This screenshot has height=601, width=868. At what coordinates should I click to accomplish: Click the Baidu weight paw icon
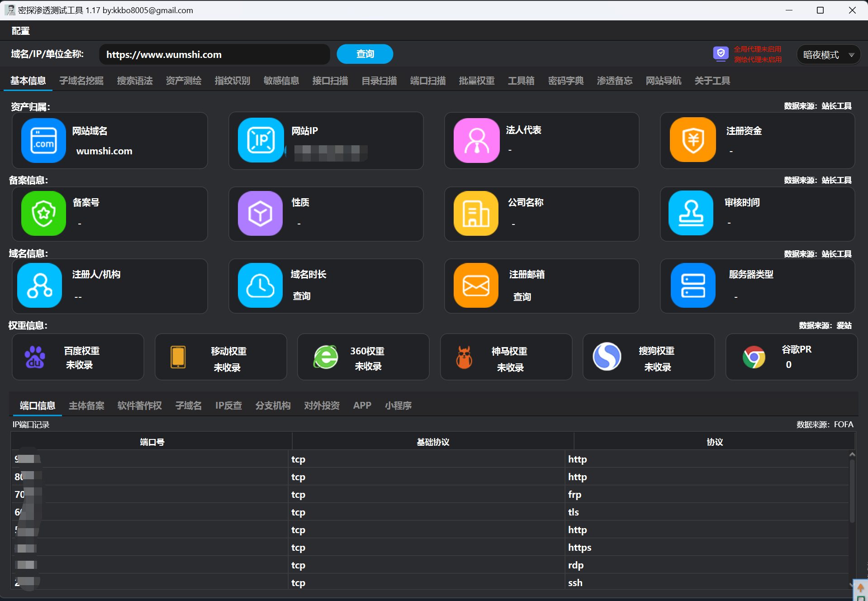click(35, 357)
